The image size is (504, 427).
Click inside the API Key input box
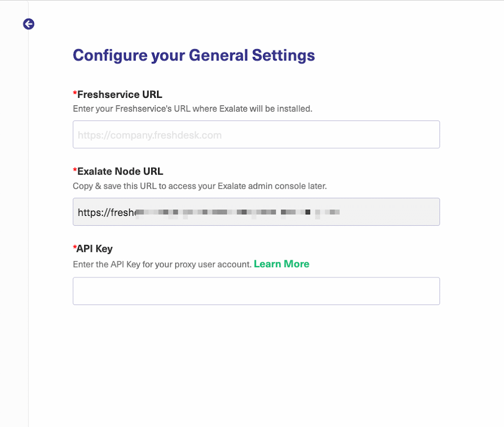pos(256,291)
